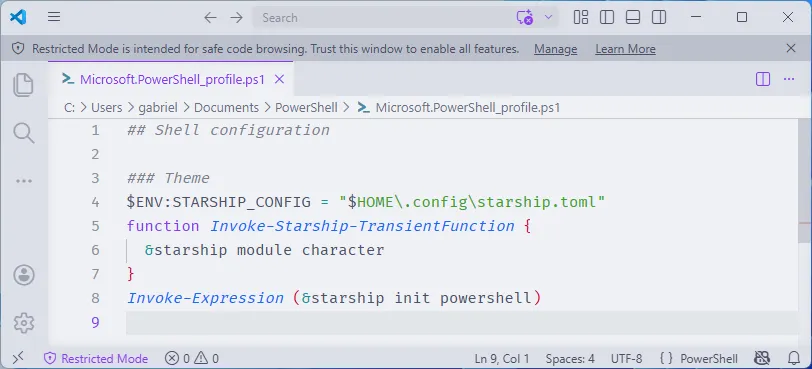Click the 'starship module character' line
812x369 pixels.
(264, 250)
